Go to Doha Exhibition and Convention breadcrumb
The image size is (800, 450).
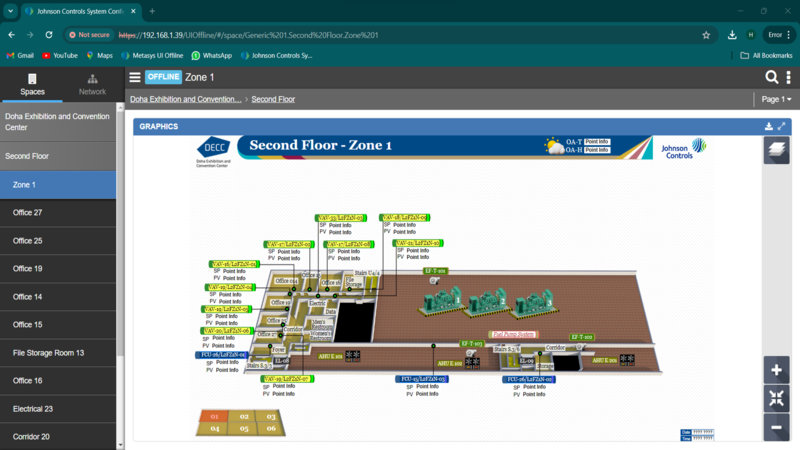tap(186, 100)
